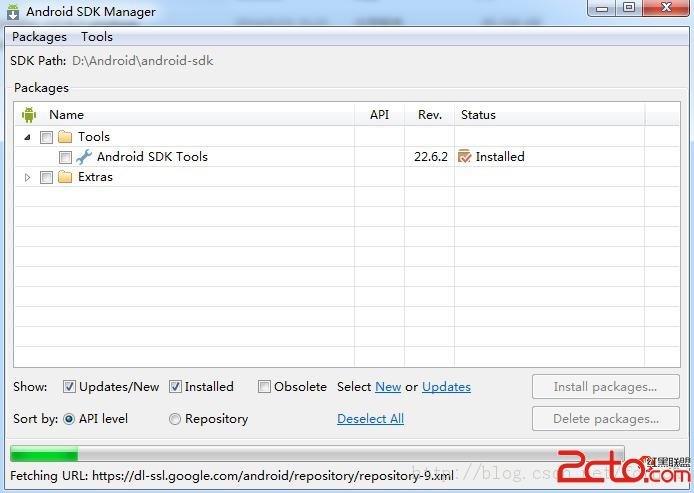Click the New selection link
694x493 pixels.
[x=388, y=387]
